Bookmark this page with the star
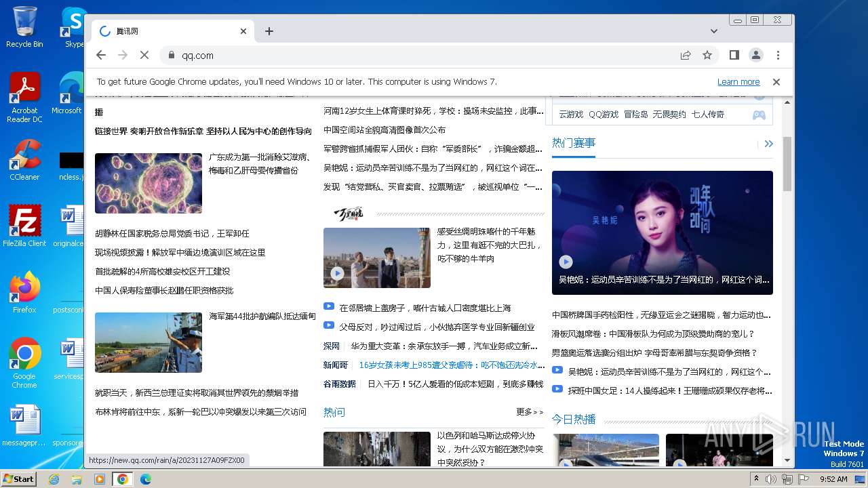This screenshot has width=868, height=488. coord(707,55)
